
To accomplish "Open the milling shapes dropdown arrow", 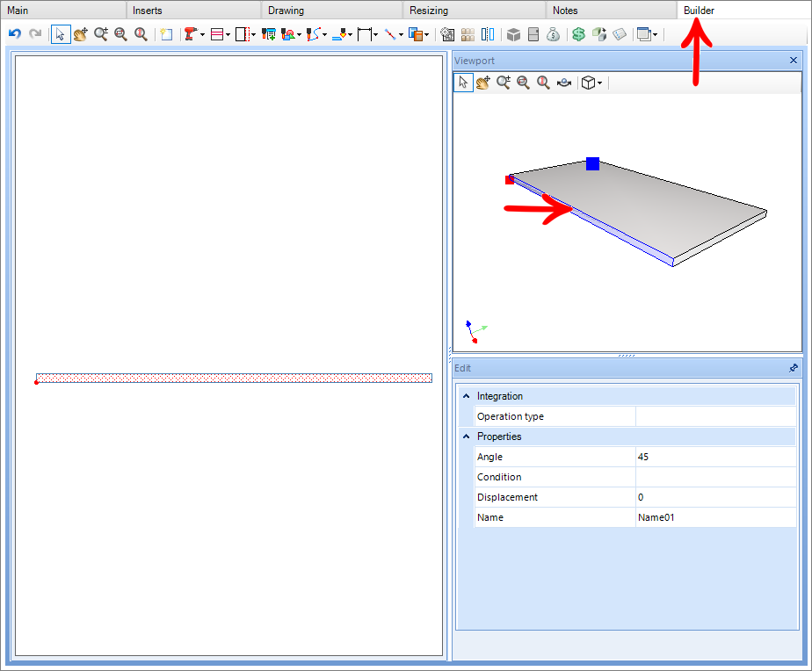I will click(299, 34).
